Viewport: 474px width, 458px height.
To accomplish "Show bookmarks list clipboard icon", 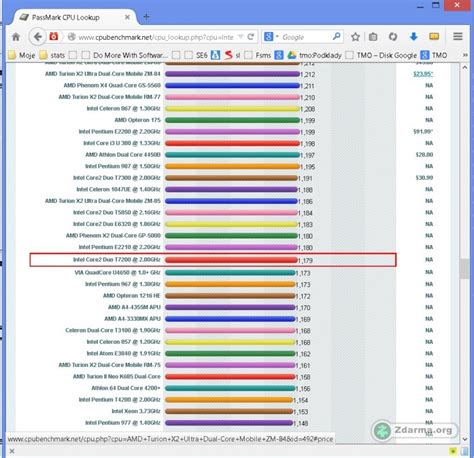I will 373,37.
